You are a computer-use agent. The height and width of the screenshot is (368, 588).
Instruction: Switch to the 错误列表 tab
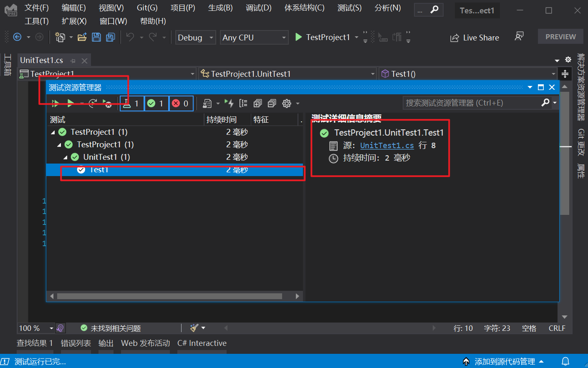click(x=76, y=343)
